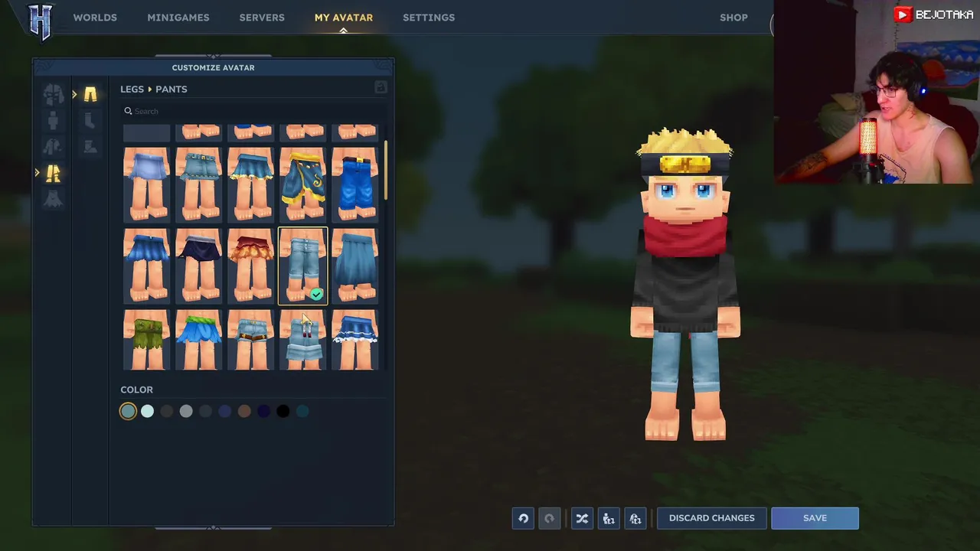Screen dimensions: 980x551
Task: Pick the black color swatch
Action: [x=283, y=411]
